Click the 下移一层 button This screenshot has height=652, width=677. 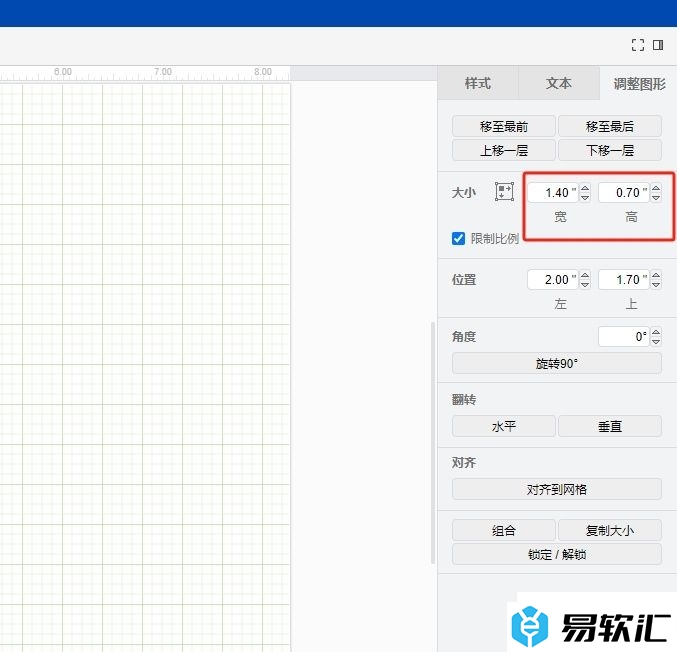point(610,150)
